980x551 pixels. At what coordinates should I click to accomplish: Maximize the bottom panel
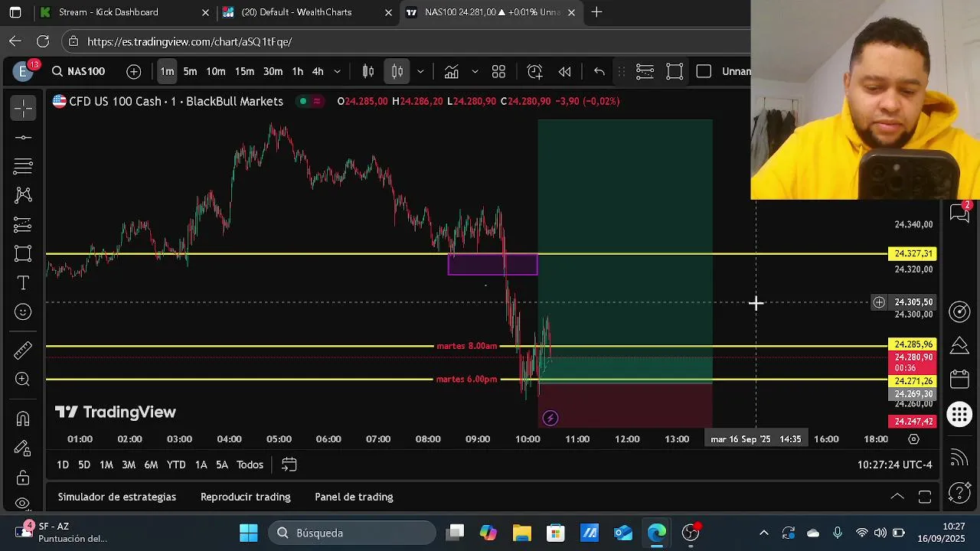(x=925, y=497)
